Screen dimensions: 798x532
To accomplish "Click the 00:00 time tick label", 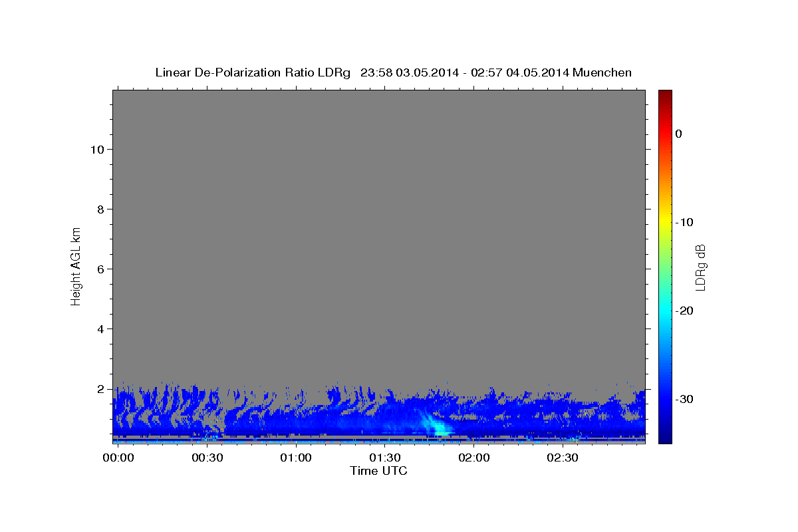I will coord(118,459).
